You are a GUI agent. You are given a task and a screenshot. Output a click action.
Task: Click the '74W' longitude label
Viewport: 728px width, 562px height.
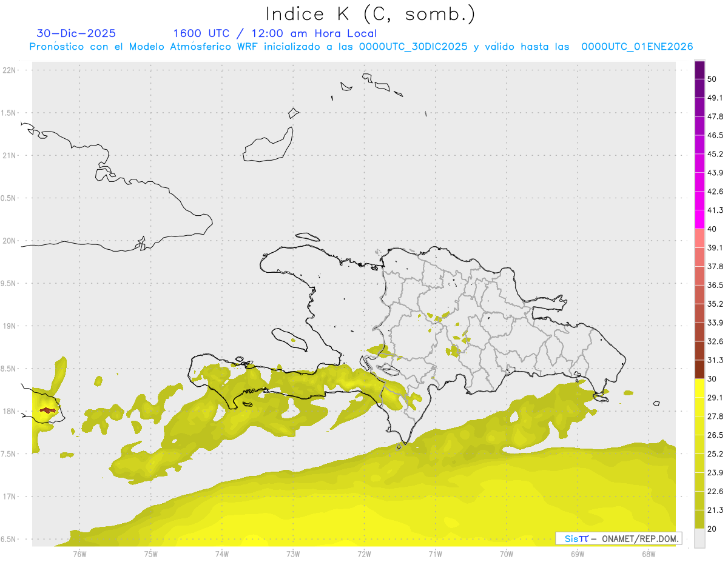tap(222, 554)
